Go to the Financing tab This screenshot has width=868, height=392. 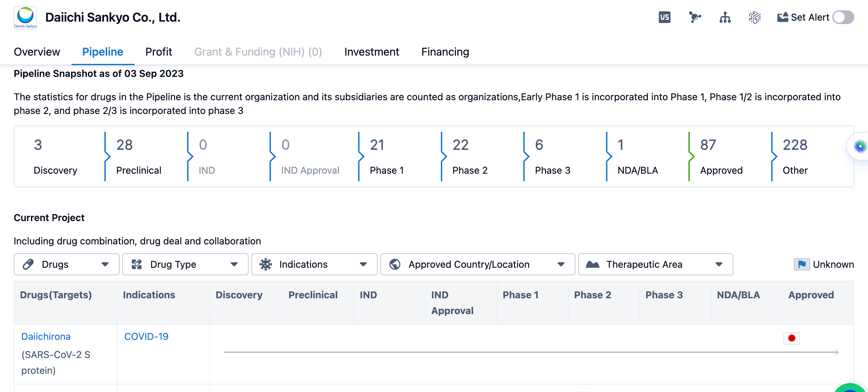click(445, 52)
